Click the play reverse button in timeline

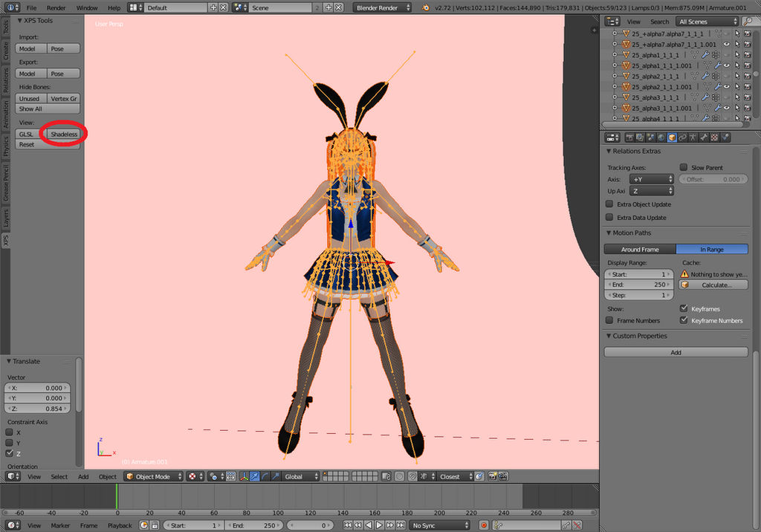coord(369,525)
